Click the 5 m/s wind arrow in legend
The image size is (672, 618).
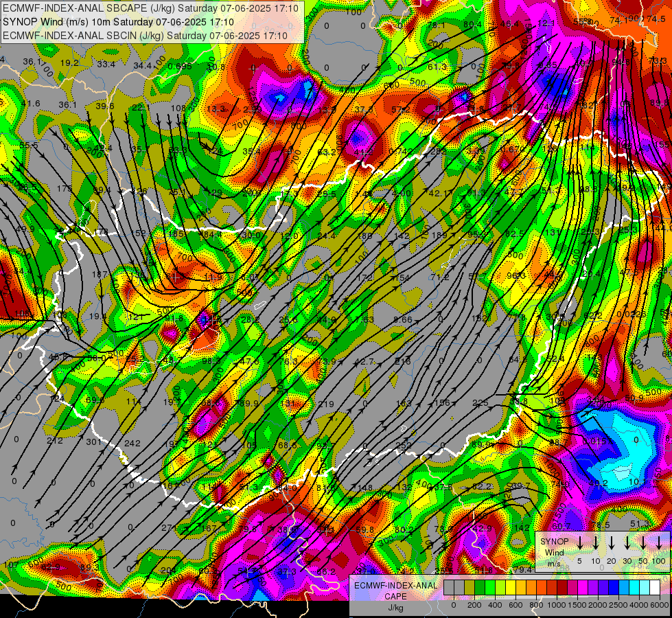click(x=580, y=542)
